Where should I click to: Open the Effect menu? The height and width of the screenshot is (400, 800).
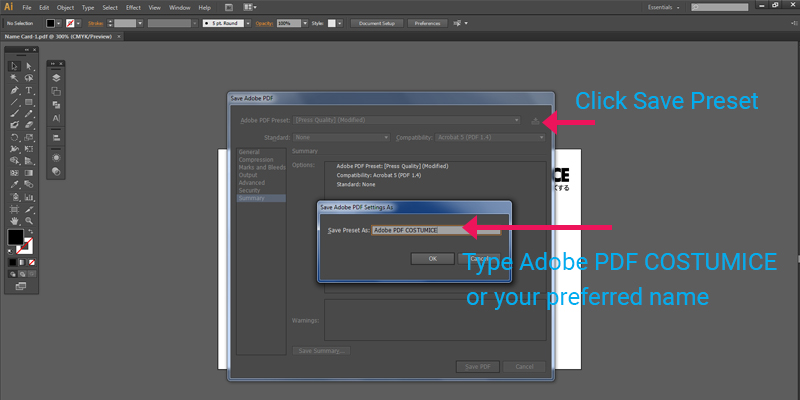tap(133, 8)
